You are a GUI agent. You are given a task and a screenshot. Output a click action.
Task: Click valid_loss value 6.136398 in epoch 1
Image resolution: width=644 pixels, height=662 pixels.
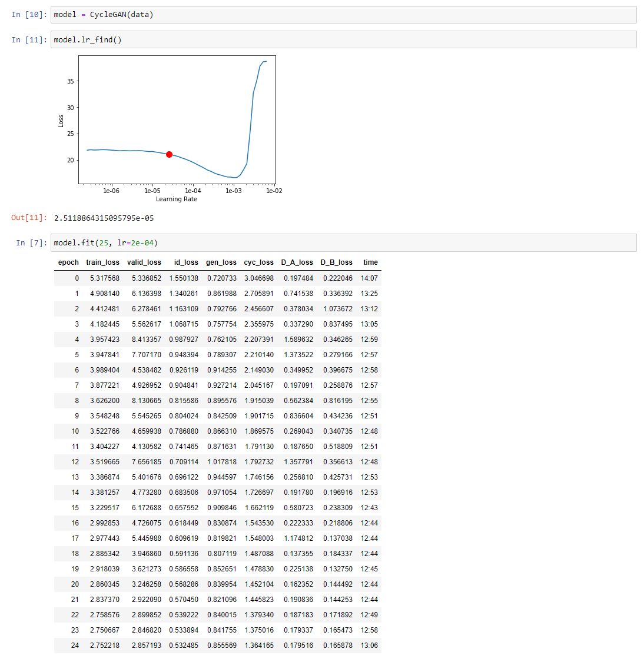click(147, 294)
